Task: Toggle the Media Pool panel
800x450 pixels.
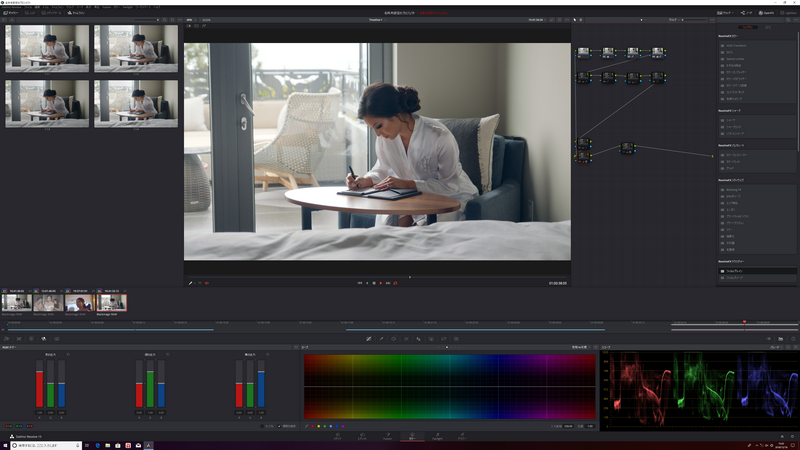Action: click(52, 13)
